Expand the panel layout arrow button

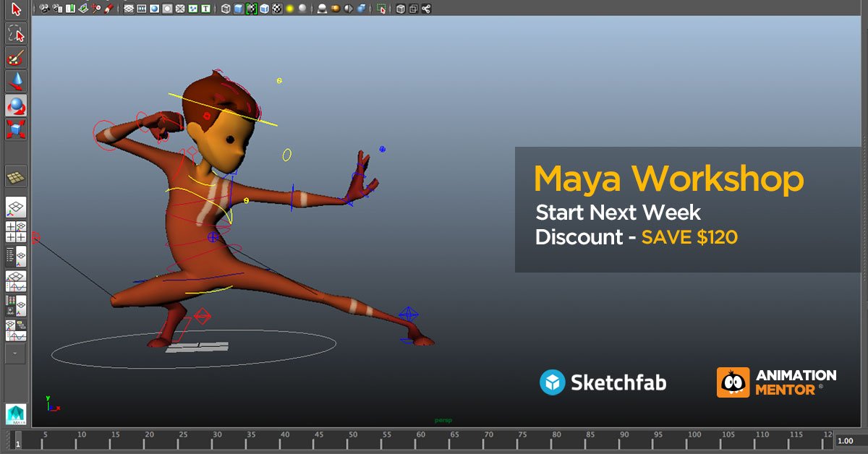point(16,354)
